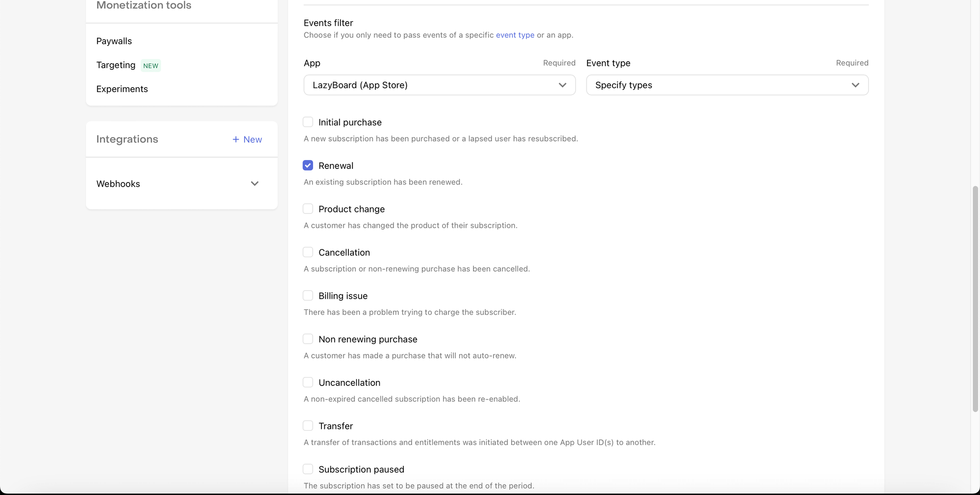The width and height of the screenshot is (980, 495).
Task: Select the Billing issue checkbox
Action: (308, 296)
